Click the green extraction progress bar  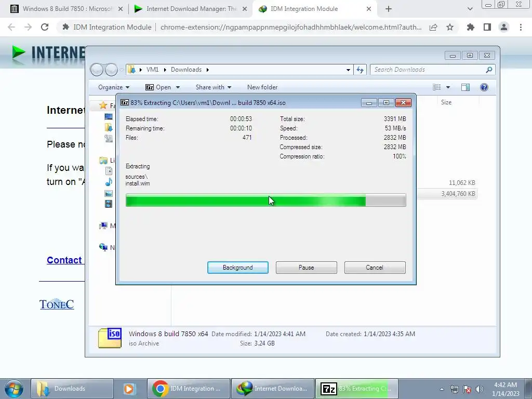coord(265,200)
